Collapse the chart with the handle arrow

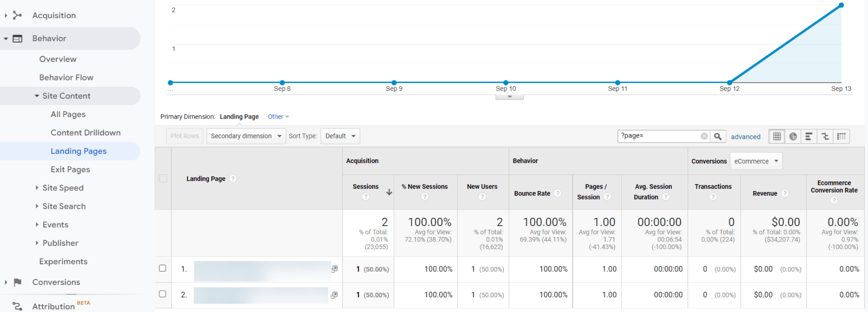(x=510, y=97)
